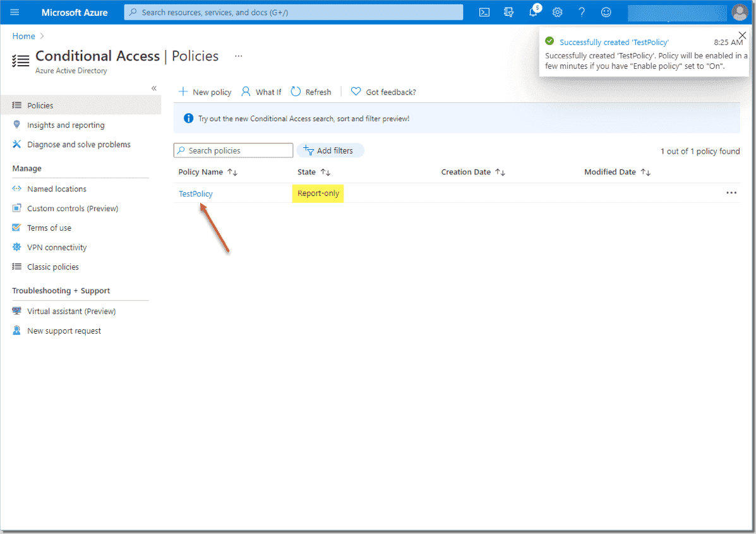Open the portal hamburger menu
Image resolution: width=756 pixels, height=534 pixels.
pos(14,12)
